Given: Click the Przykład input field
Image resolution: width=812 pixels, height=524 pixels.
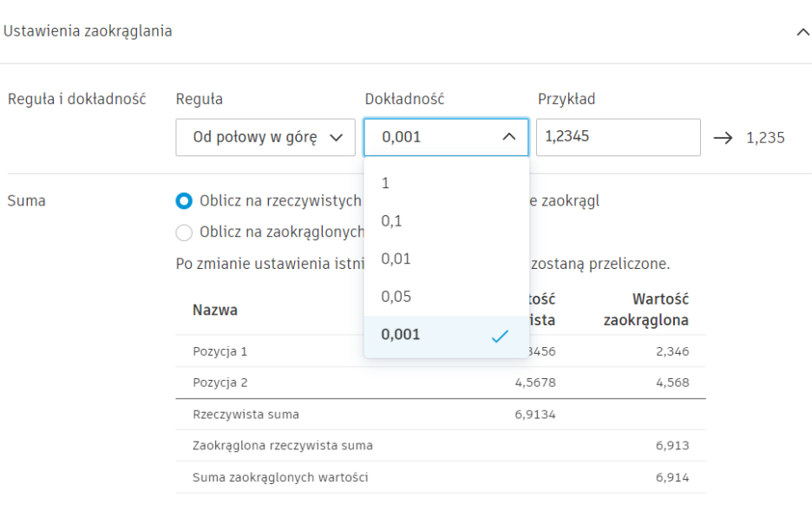Looking at the screenshot, I should pyautogui.click(x=618, y=136).
